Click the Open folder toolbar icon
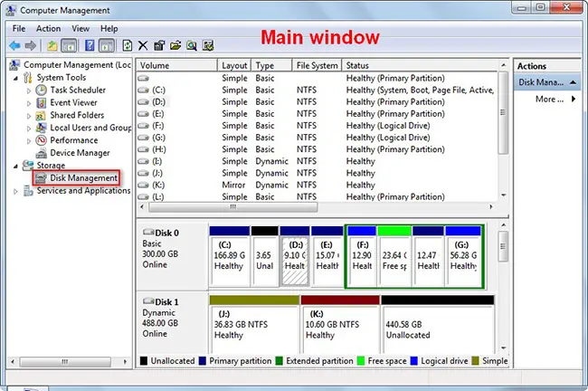The width and height of the screenshot is (588, 391). click(x=175, y=46)
